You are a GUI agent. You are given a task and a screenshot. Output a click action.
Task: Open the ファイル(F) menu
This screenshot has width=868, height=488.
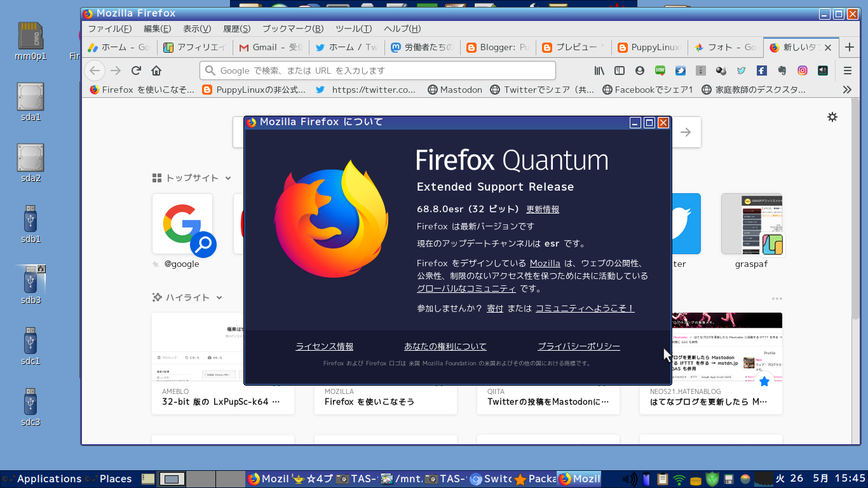[110, 29]
